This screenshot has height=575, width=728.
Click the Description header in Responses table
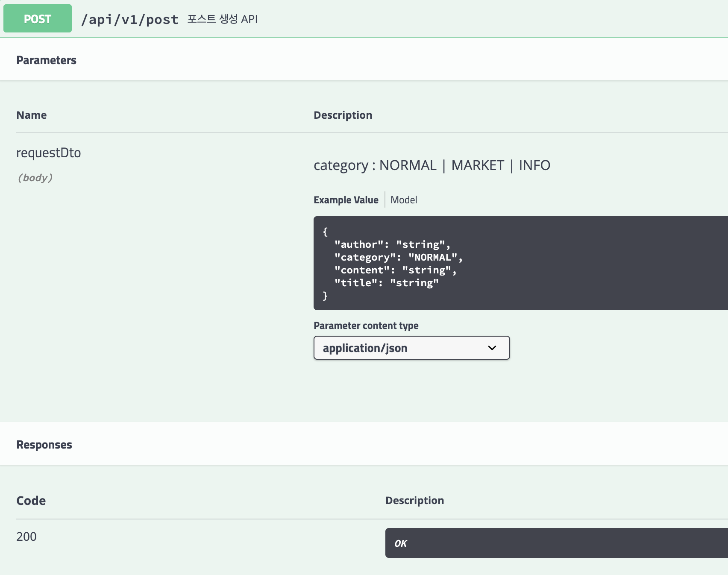[415, 500]
